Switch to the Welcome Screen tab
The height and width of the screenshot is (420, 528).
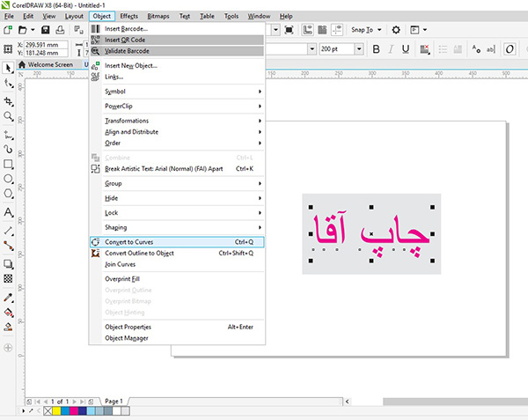coord(46,64)
